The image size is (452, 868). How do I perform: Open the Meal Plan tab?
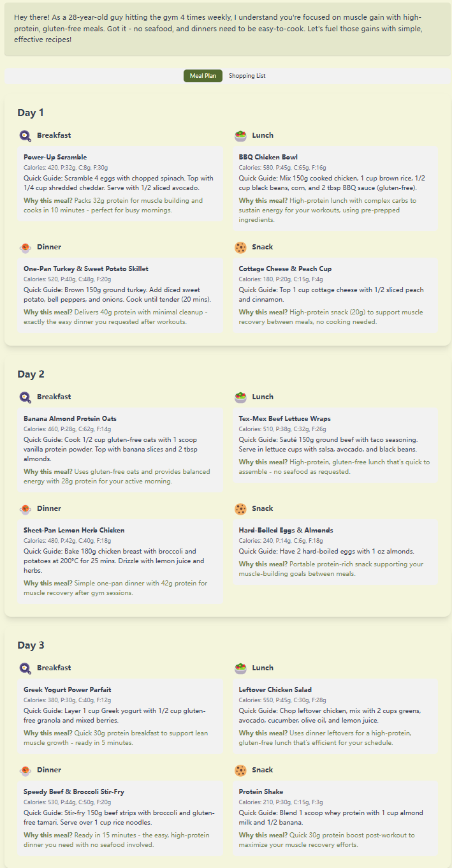click(203, 75)
